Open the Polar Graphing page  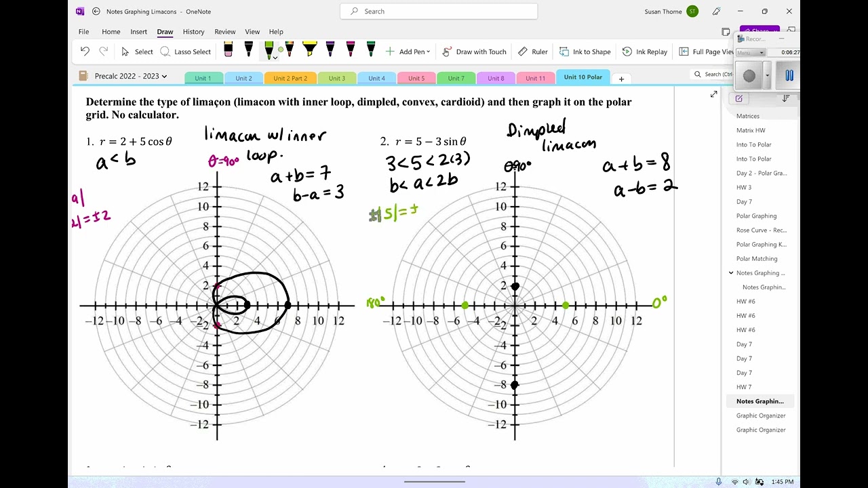click(756, 216)
